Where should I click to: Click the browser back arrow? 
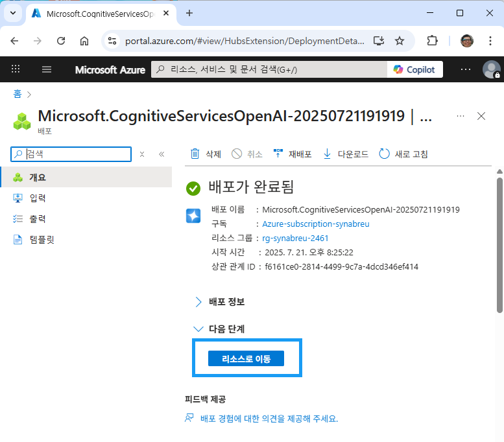14,41
